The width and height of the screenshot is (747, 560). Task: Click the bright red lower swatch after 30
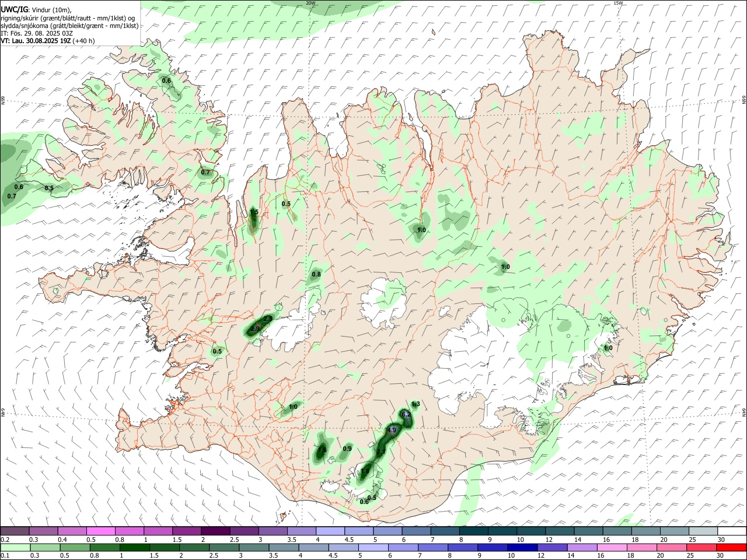pos(732,547)
